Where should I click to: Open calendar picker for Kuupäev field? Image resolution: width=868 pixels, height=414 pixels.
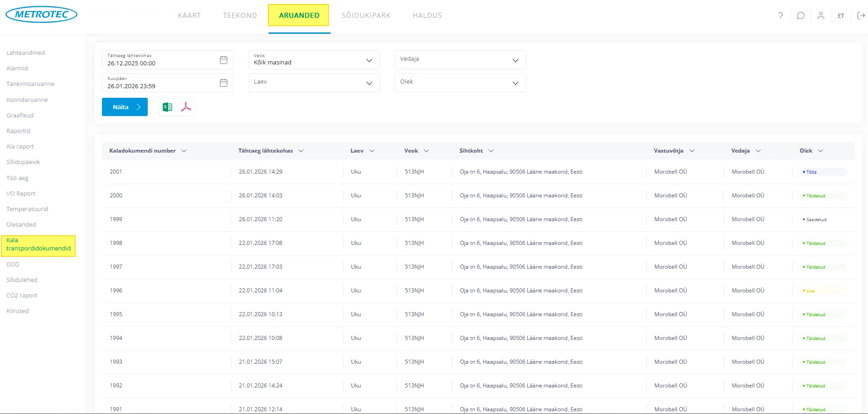tap(223, 83)
